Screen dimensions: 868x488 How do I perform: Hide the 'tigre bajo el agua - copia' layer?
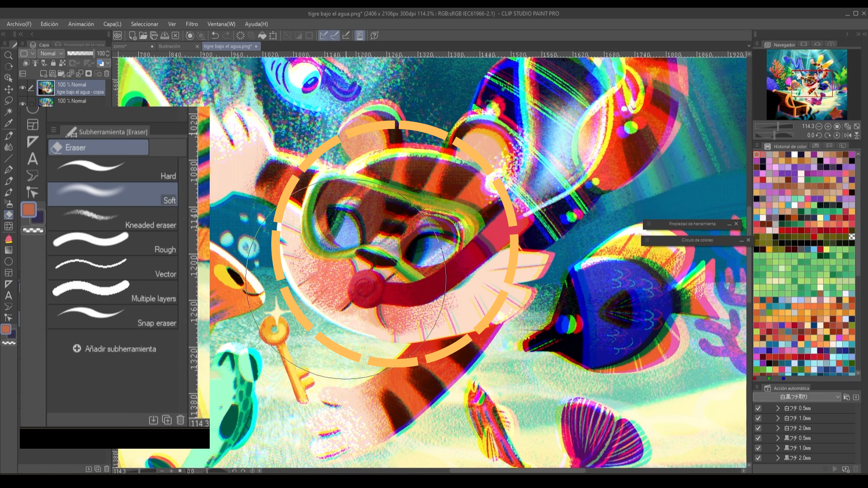tap(22, 88)
